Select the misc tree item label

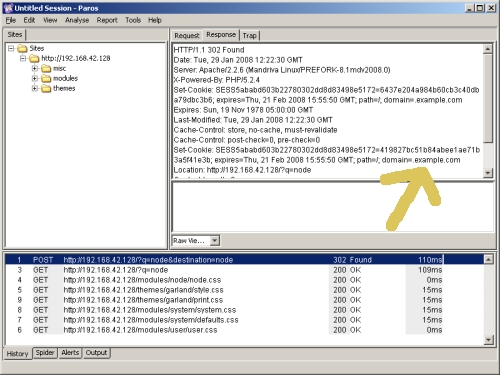click(59, 68)
